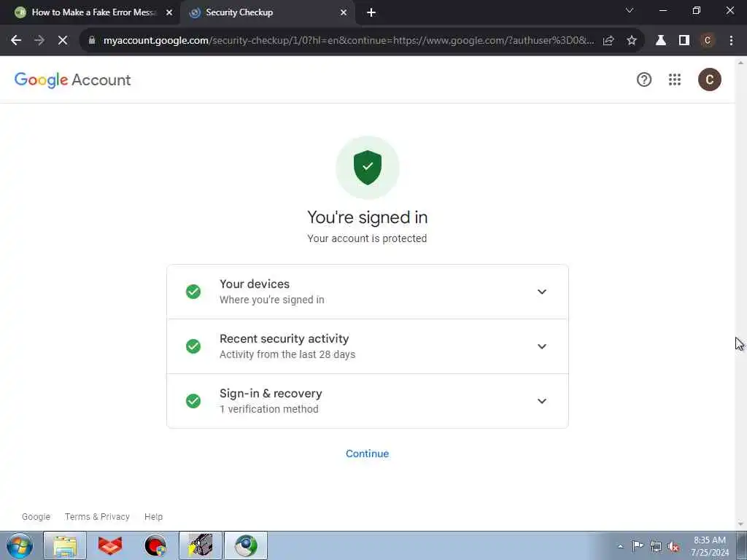This screenshot has width=747, height=560.
Task: Click the Sign-in & recovery heading text
Action: (x=271, y=393)
